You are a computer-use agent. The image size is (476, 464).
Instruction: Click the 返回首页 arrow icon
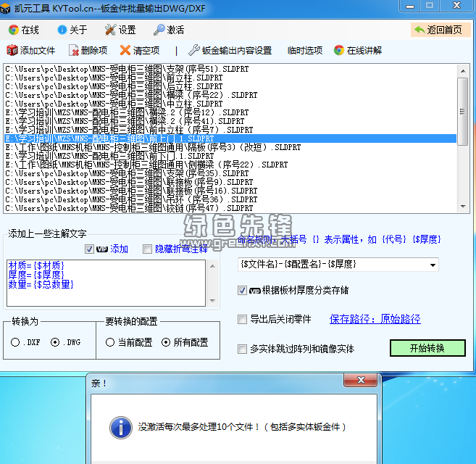[419, 30]
